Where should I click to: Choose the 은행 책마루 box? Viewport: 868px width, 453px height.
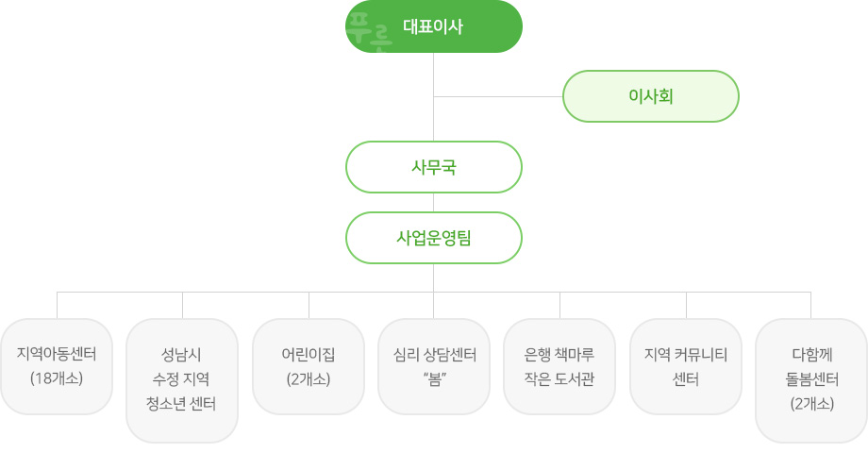pyautogui.click(x=559, y=366)
